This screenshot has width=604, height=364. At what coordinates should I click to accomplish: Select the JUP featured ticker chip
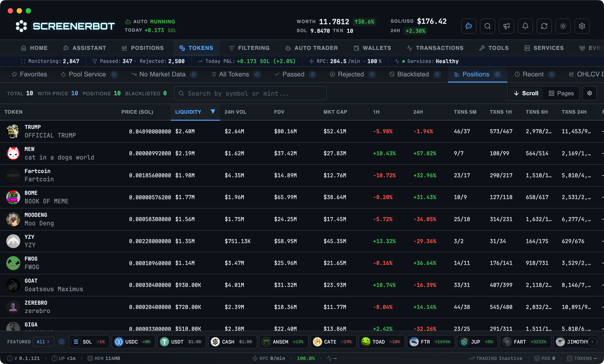coord(477,342)
